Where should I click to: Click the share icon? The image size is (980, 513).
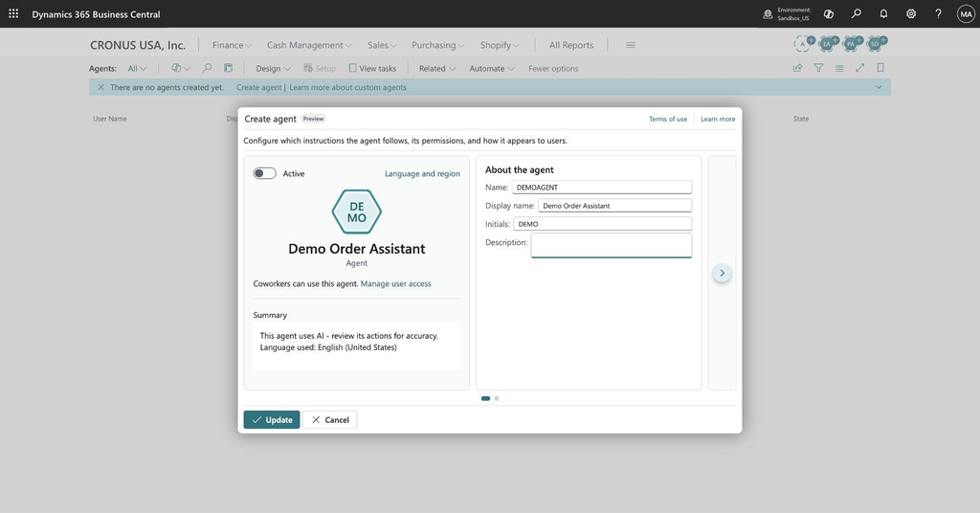point(797,68)
